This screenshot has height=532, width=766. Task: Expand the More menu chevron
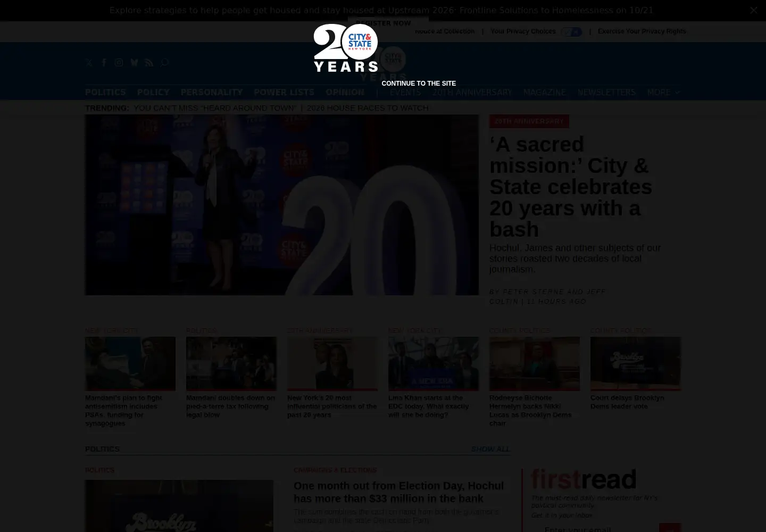pos(677,93)
